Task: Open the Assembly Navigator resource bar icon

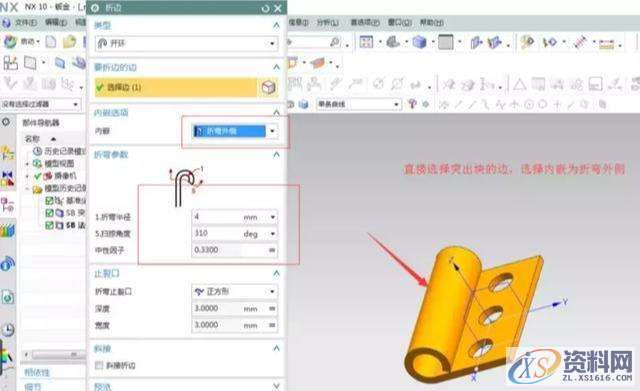Action: pos(7,153)
